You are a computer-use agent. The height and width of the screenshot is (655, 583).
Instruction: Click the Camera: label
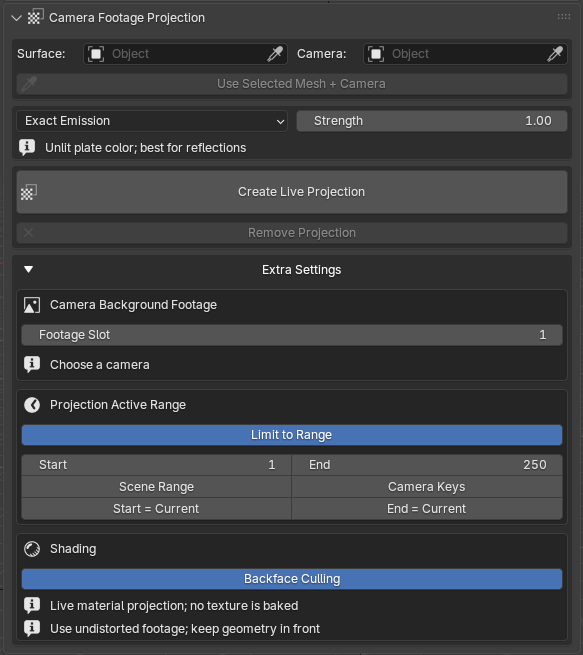[322, 54]
